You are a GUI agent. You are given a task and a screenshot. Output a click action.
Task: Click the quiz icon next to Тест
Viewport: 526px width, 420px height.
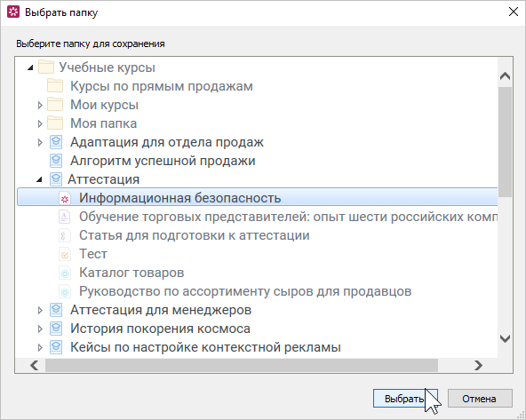[64, 254]
